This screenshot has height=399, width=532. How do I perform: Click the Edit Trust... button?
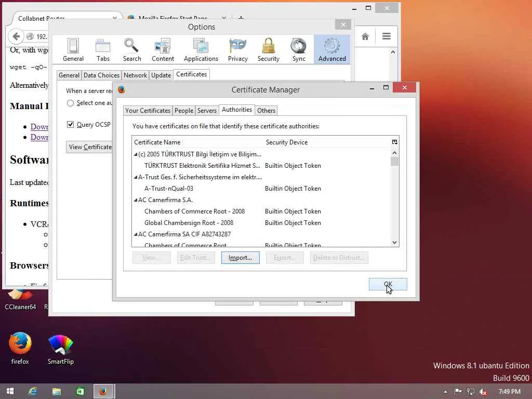pos(196,258)
